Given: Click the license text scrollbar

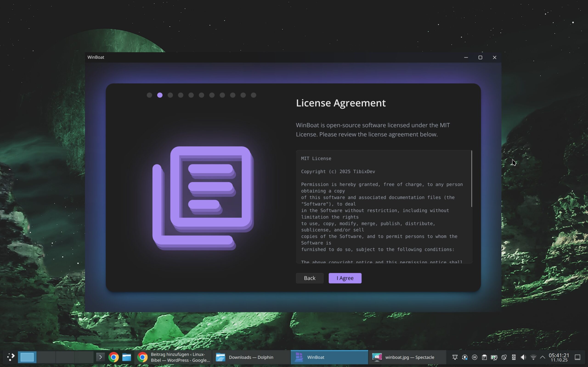Looking at the screenshot, I should pos(471,179).
